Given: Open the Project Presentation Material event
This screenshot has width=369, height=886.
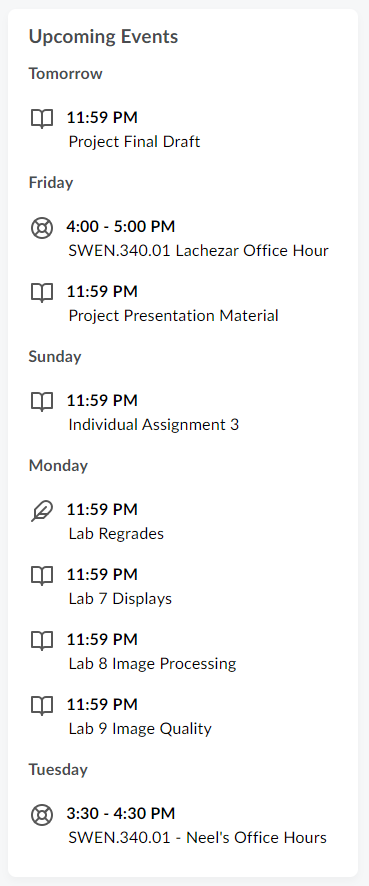Looking at the screenshot, I should (x=173, y=315).
